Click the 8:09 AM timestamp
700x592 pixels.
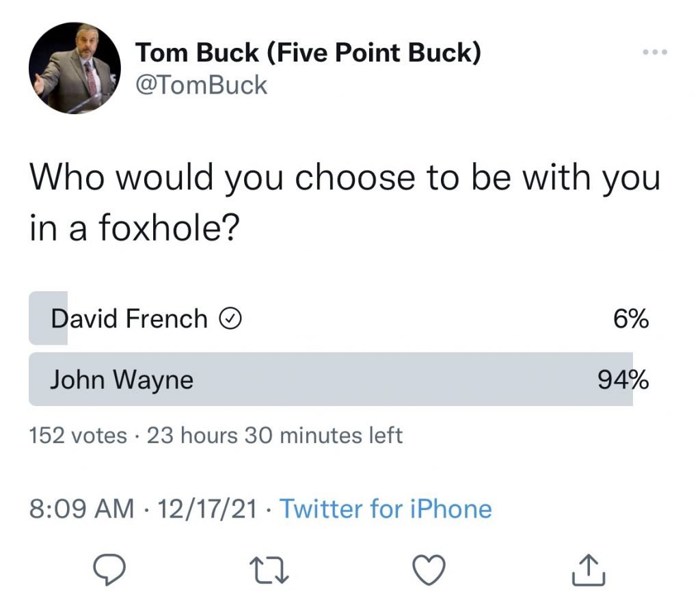point(82,509)
